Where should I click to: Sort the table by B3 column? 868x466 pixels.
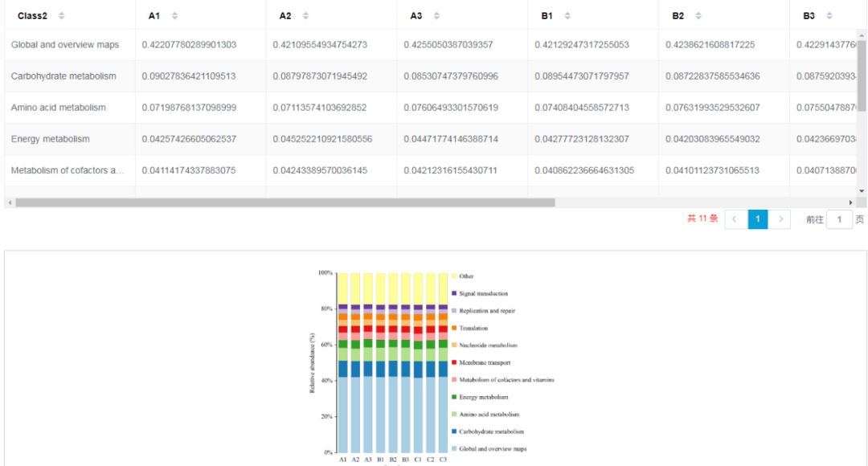(829, 16)
